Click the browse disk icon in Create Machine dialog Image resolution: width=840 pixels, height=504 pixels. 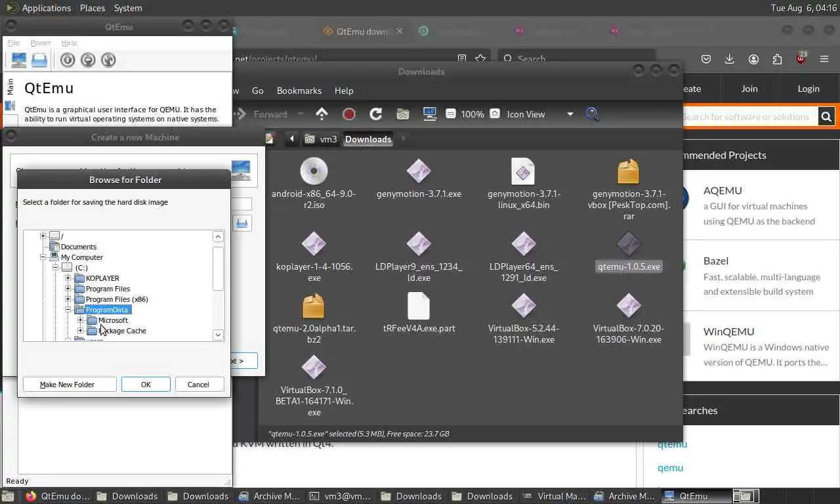[242, 223]
